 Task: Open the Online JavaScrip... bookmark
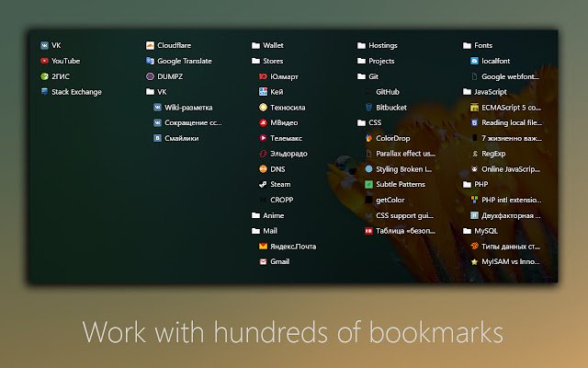point(505,169)
